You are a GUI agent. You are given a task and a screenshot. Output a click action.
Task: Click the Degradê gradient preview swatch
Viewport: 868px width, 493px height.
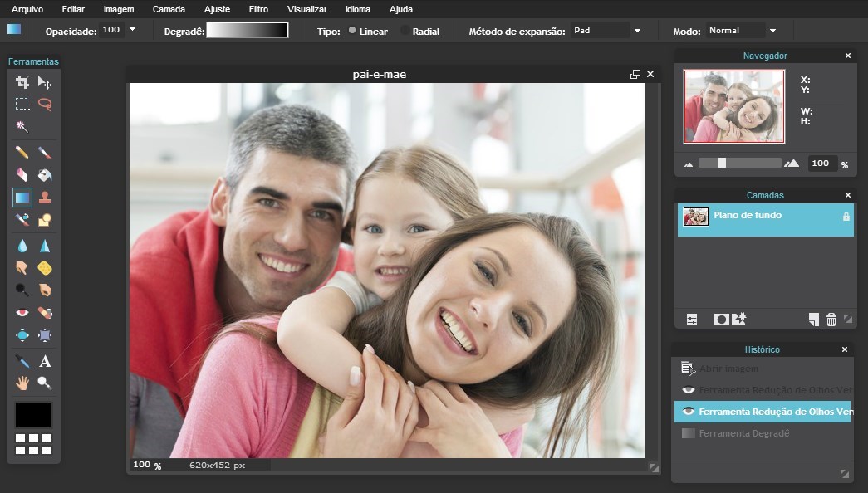click(248, 30)
